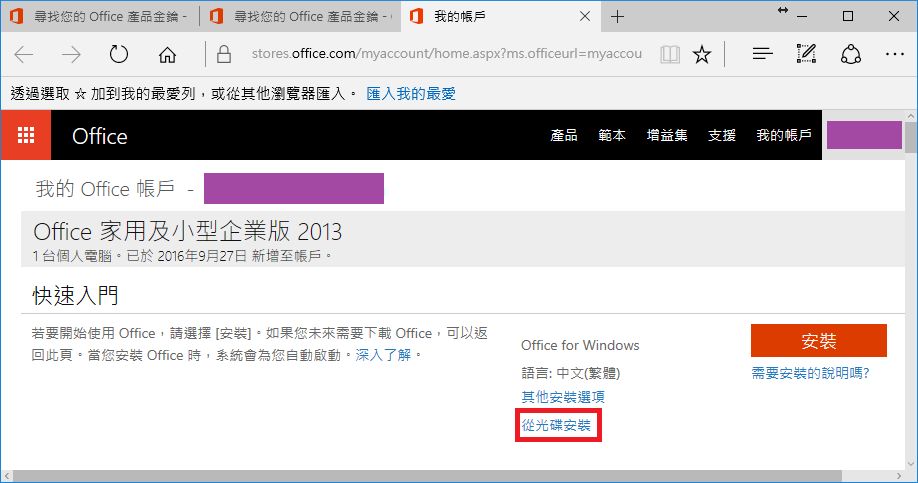Open the 支援 menu item

pyautogui.click(x=722, y=136)
